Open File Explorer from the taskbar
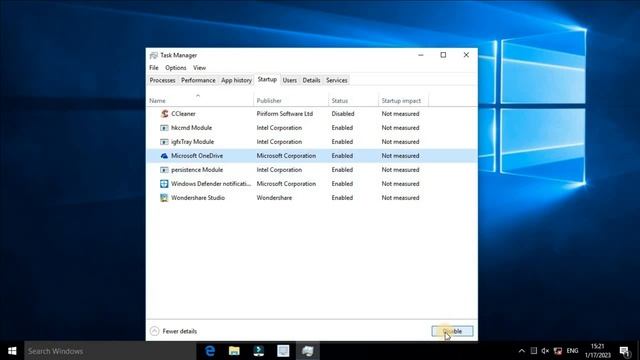The width and height of the screenshot is (640, 360). tap(234, 351)
